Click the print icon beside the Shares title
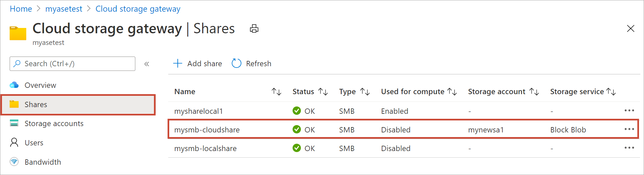This screenshot has width=644, height=175. point(254,29)
